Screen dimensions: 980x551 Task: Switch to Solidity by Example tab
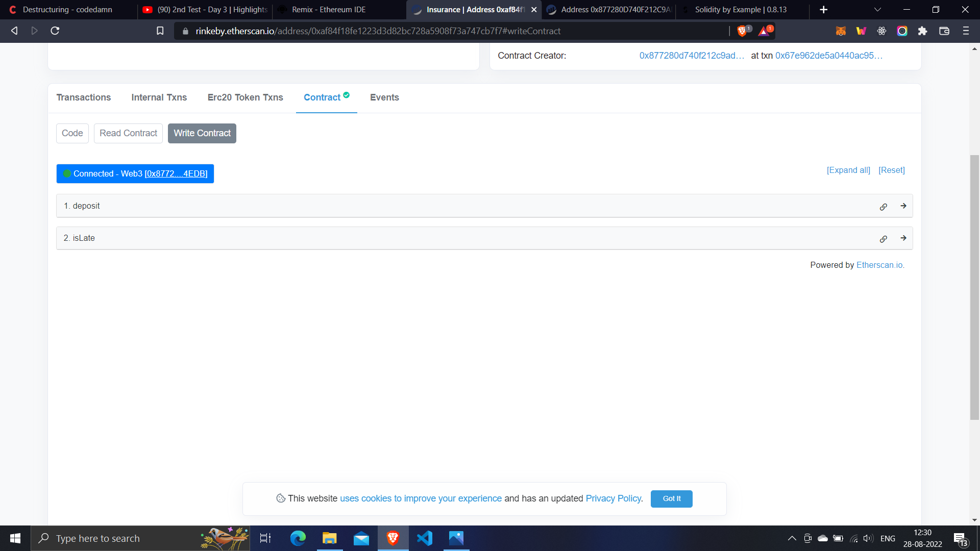[742, 10]
